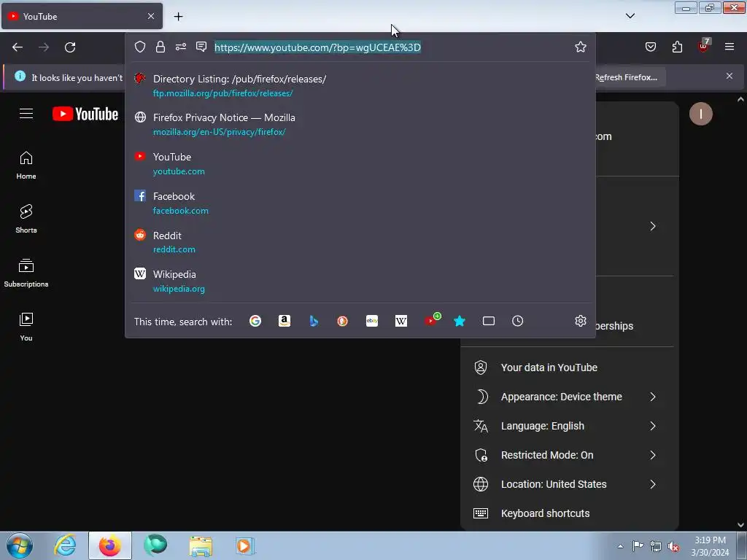Search with Wikipedia engine icon
The width and height of the screenshot is (747, 560).
pyautogui.click(x=401, y=321)
